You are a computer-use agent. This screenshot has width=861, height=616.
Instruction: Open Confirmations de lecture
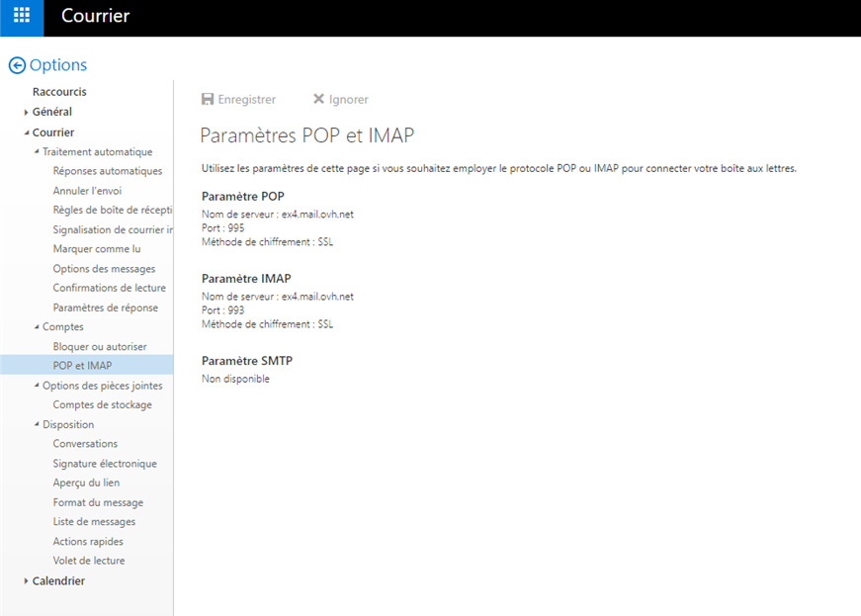[x=109, y=288]
